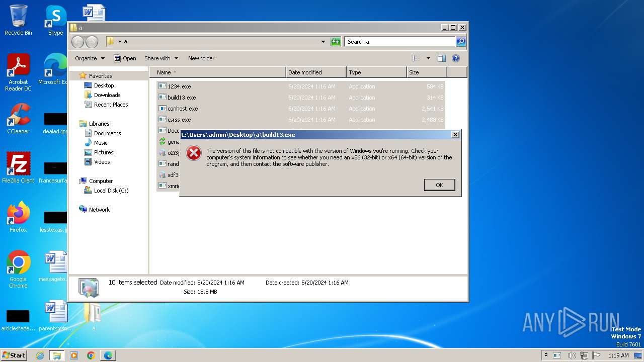Screen dimensions: 644x362
Task: Open Acrobat Reader DC desktop icon
Action: pos(18,72)
